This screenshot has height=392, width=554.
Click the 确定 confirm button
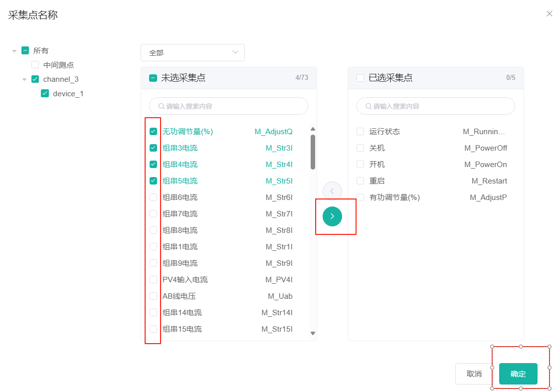click(x=518, y=374)
